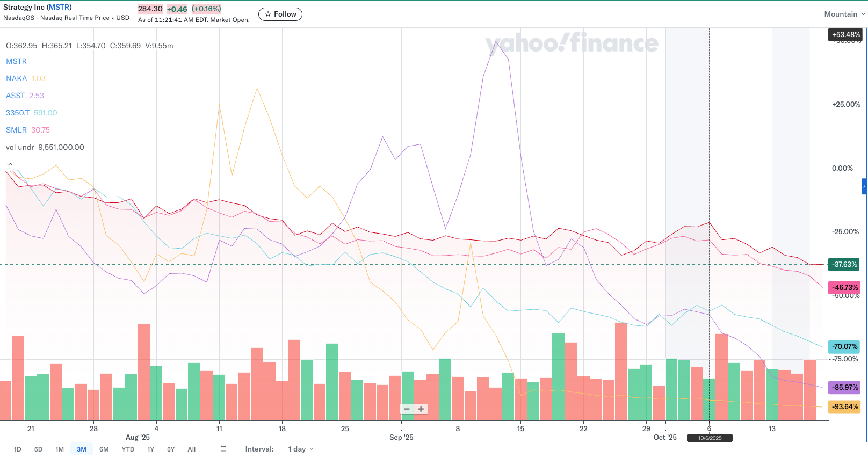868x458 pixels.
Task: Click the custom date range calendar icon
Action: click(223, 449)
